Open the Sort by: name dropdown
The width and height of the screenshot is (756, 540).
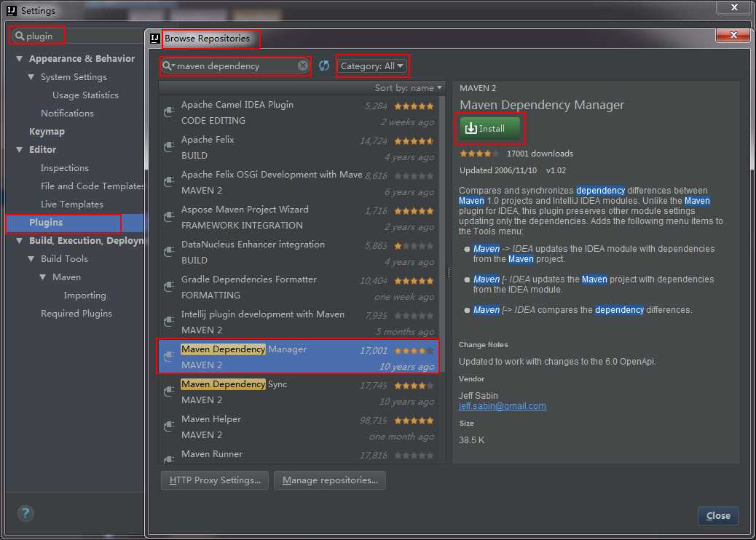(408, 87)
